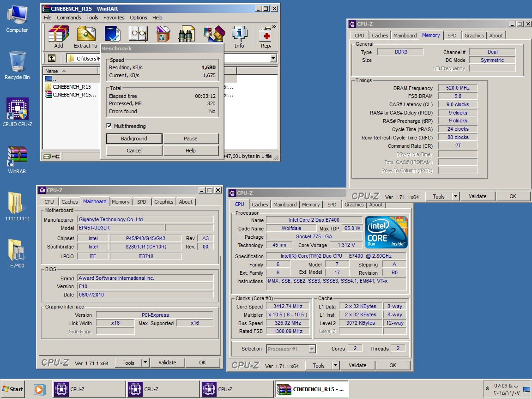This screenshot has height=399, width=532.
Task: Open Mainboard tab in CPU tab window
Action: (284, 205)
